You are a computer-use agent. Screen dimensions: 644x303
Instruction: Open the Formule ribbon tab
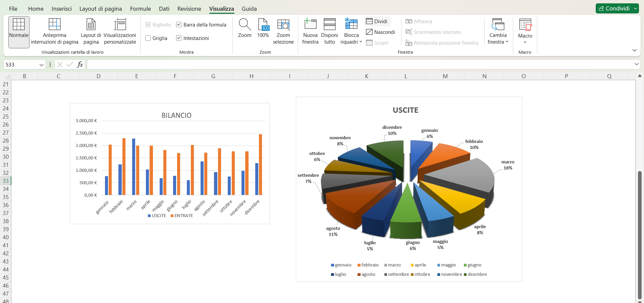[140, 9]
